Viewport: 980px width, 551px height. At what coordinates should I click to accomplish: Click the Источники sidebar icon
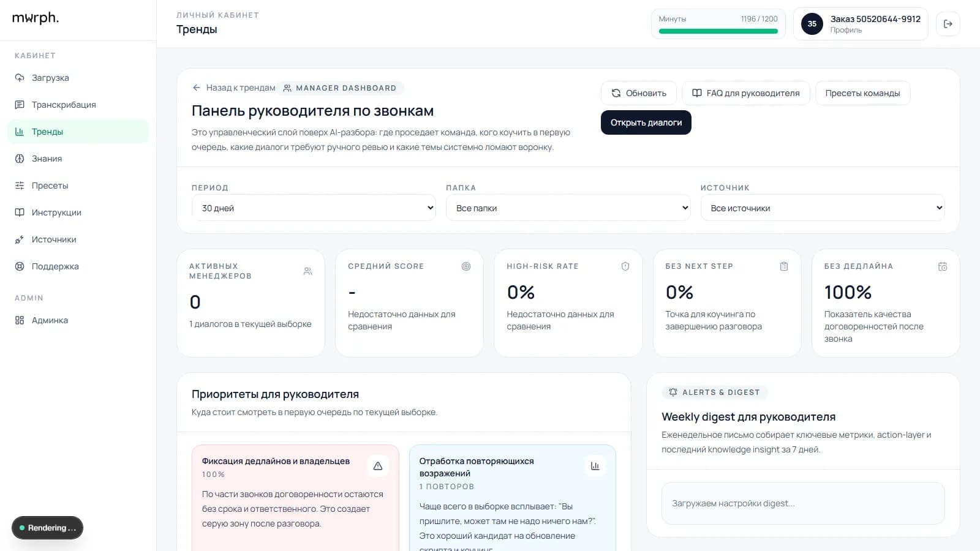[20, 239]
